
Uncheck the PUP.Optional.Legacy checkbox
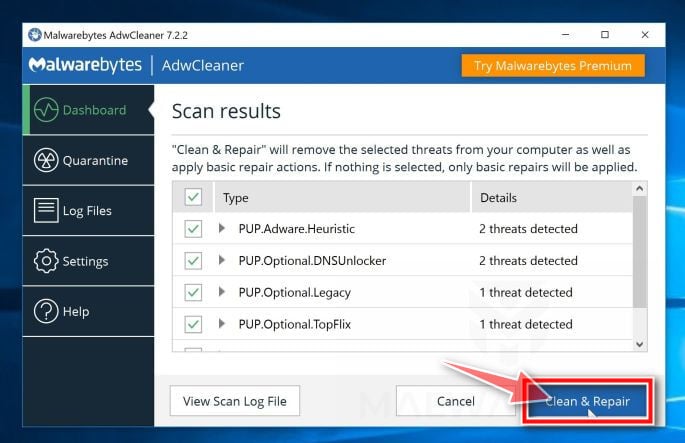[193, 292]
